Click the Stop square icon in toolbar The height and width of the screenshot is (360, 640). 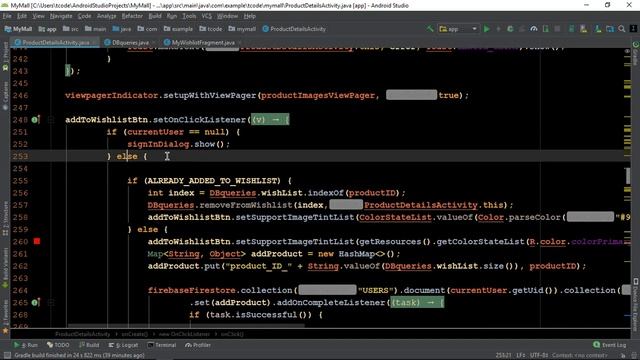pyautogui.click(x=557, y=29)
